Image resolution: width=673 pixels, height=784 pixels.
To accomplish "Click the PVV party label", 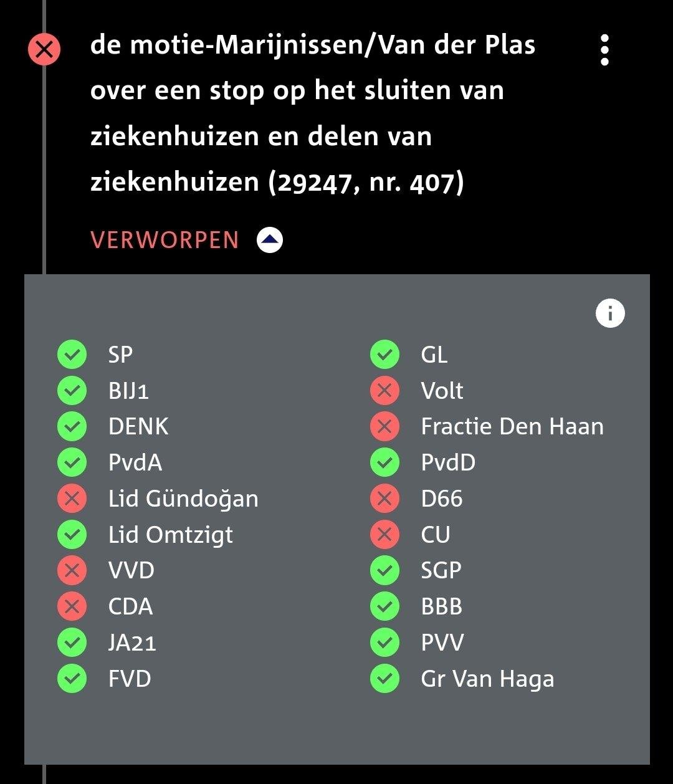I will coord(442,643).
